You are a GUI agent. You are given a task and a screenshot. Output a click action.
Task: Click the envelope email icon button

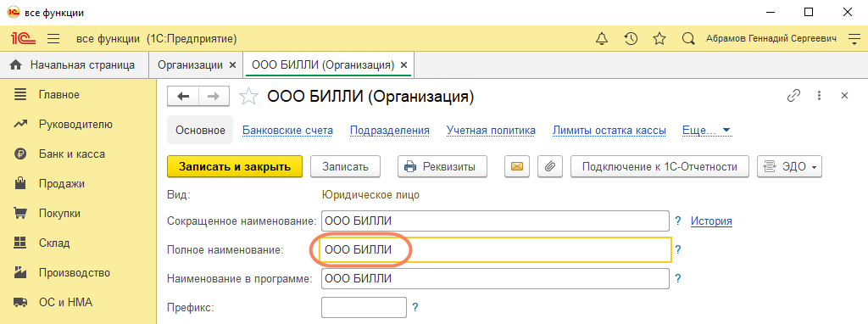tap(517, 166)
